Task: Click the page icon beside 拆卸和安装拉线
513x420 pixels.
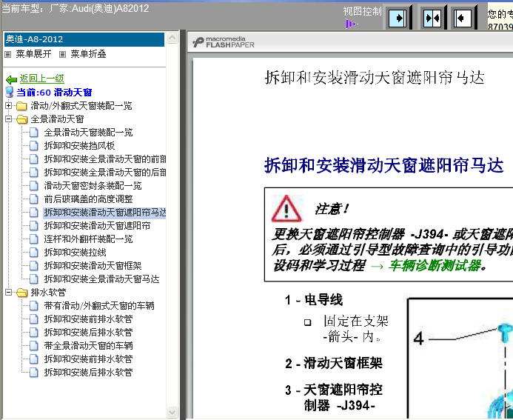Action: coord(34,253)
